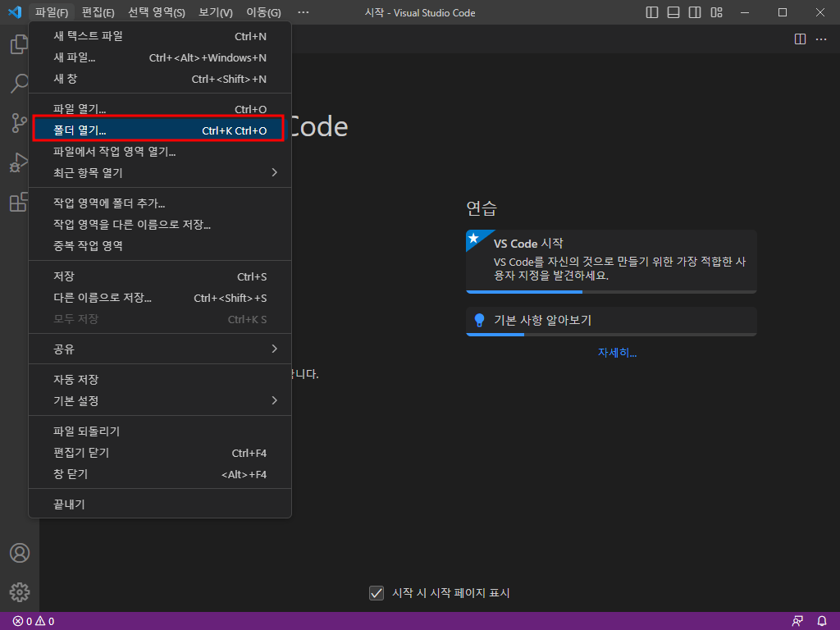Click the VS Code 시작 progress bar

tap(611, 292)
